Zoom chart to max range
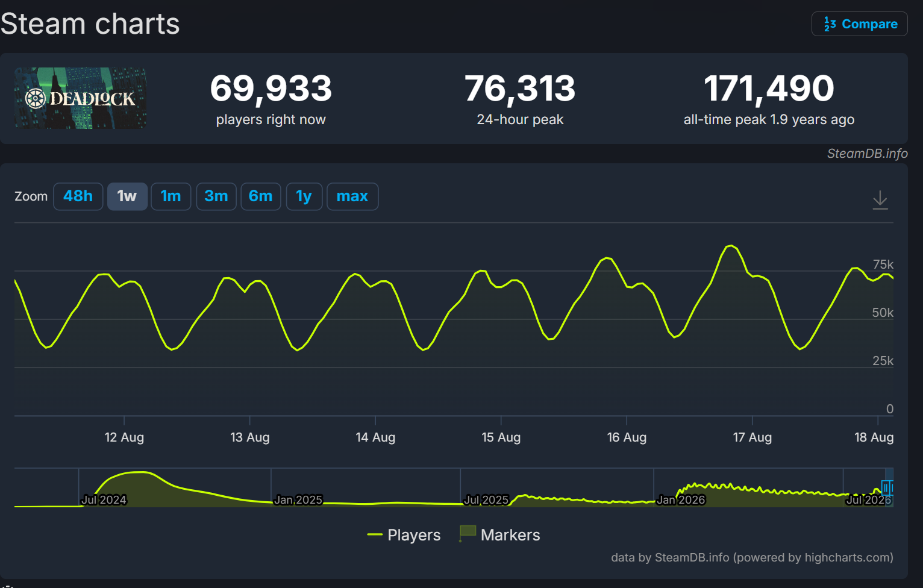This screenshot has height=588, width=923. [x=352, y=196]
